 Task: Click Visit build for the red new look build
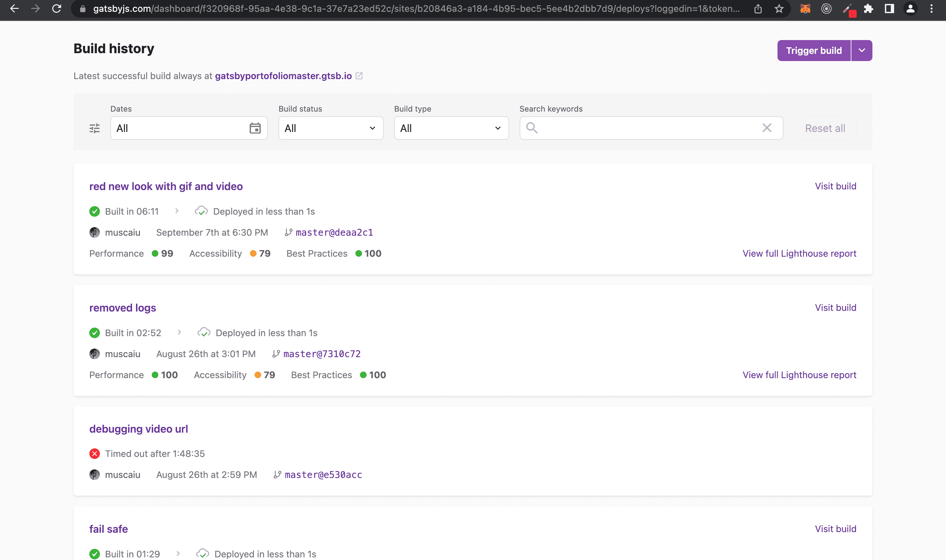pos(835,186)
